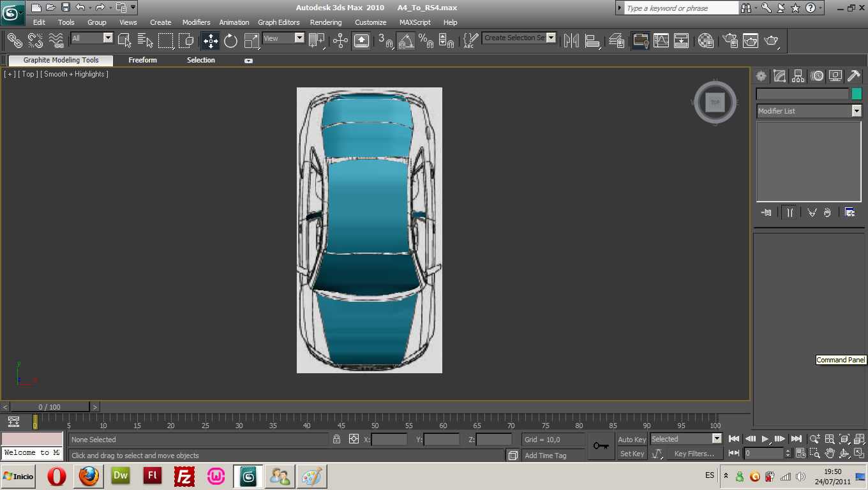
Task: Switch to the Freeform ribbon tab
Action: [x=142, y=60]
